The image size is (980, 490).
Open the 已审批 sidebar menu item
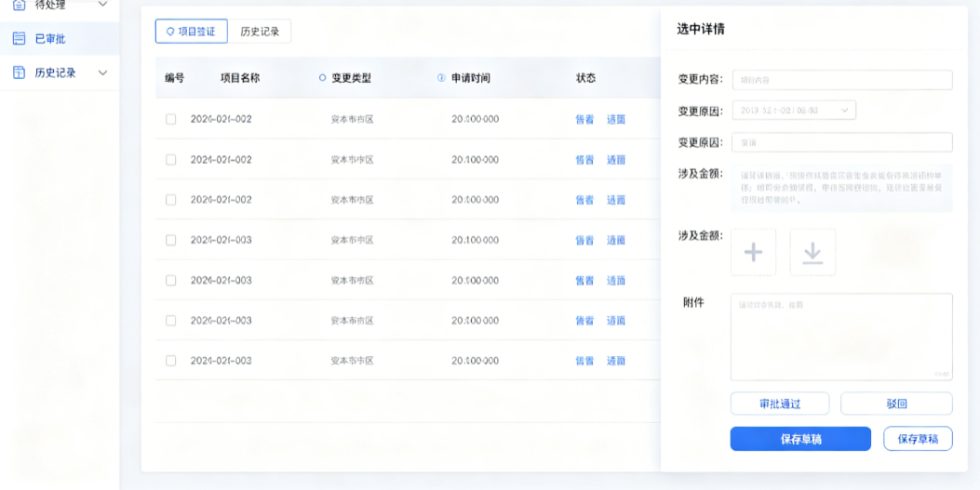(60, 39)
